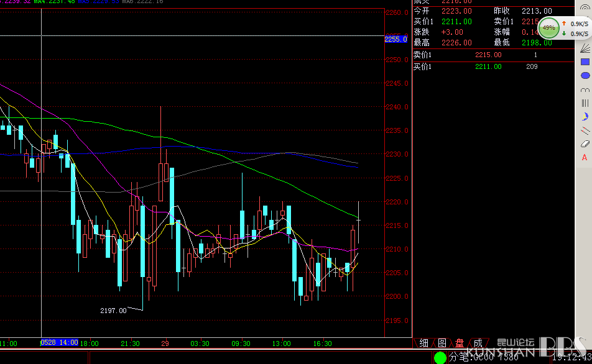Select the eraser tool
This screenshot has width=592, height=364.
coord(585,143)
